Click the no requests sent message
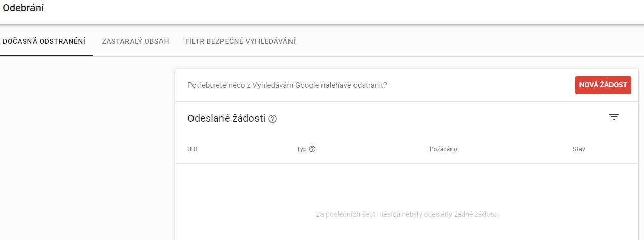The width and height of the screenshot is (644, 240). click(x=407, y=214)
